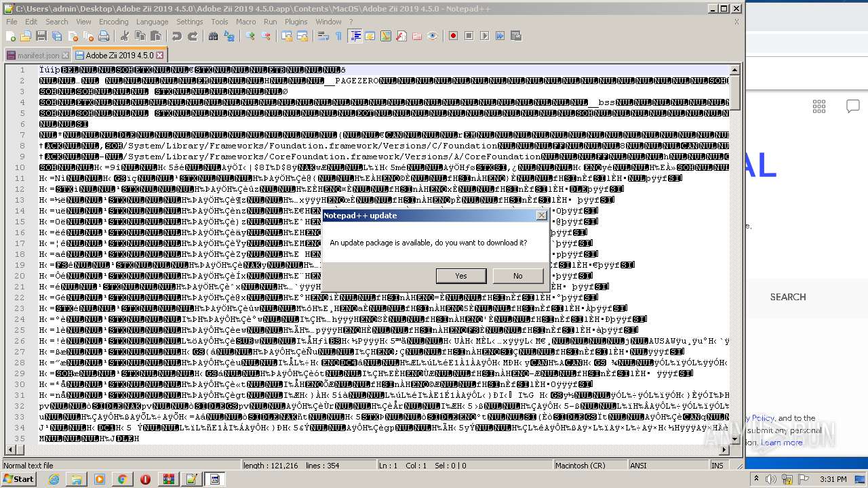Open the Encoding menu
This screenshot has height=488, width=868.
(114, 22)
